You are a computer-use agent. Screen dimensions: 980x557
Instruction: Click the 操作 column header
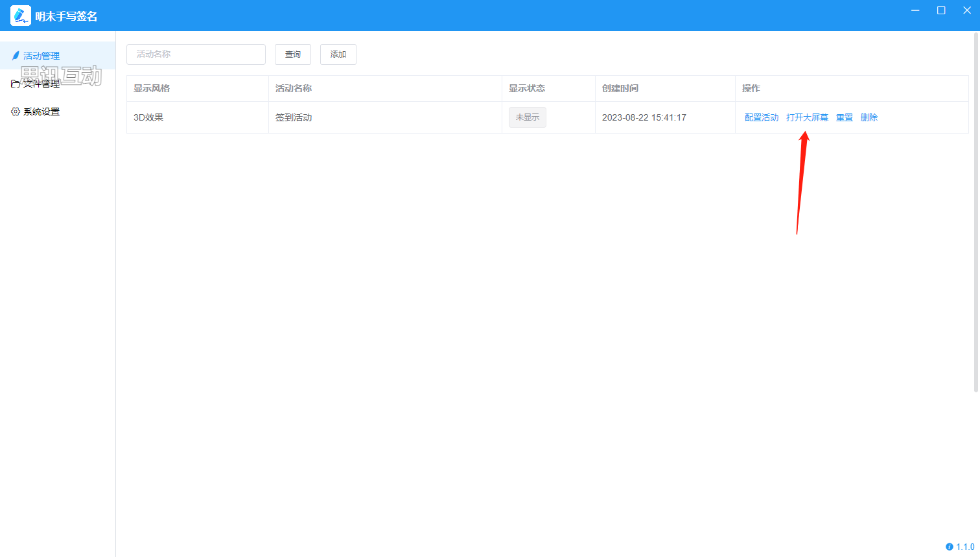pos(852,88)
